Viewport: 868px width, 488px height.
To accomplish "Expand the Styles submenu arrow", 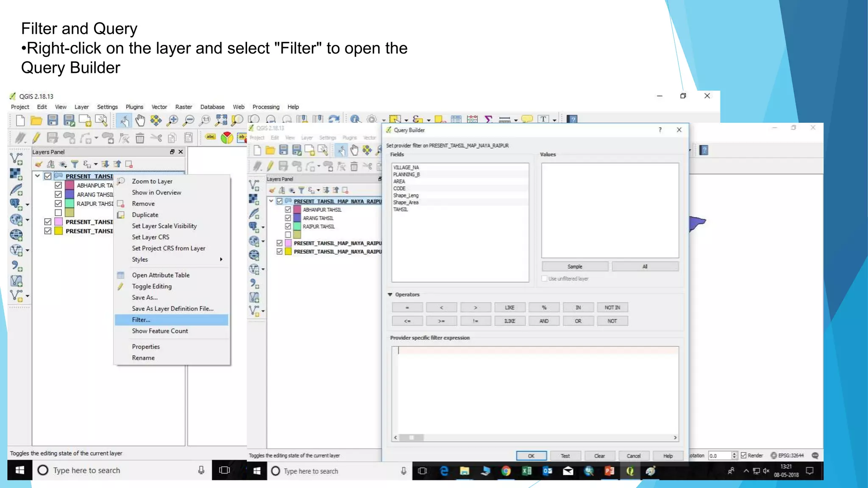I will (x=221, y=259).
